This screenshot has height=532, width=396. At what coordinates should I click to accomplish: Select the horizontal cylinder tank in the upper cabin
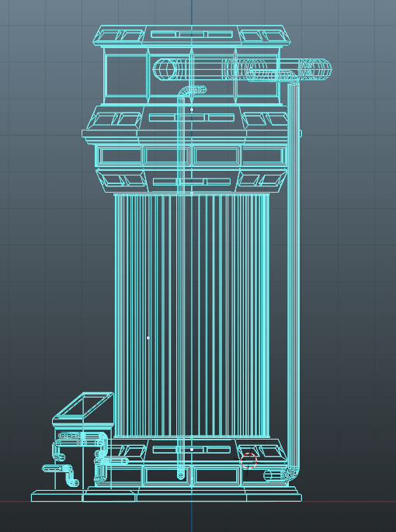[x=242, y=70]
